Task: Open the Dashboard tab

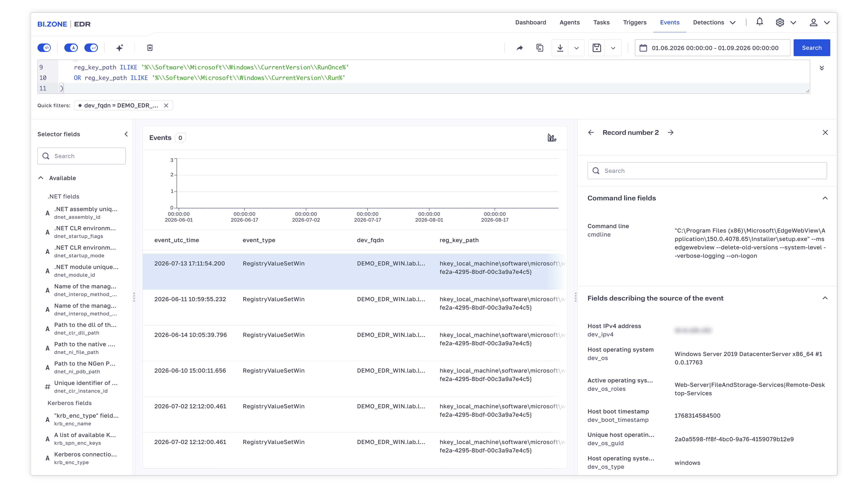Action: coord(530,22)
